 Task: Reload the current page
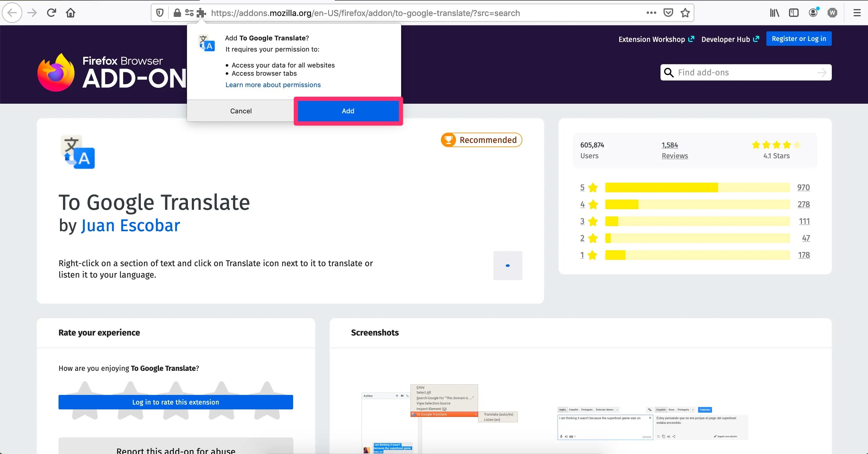[x=51, y=13]
